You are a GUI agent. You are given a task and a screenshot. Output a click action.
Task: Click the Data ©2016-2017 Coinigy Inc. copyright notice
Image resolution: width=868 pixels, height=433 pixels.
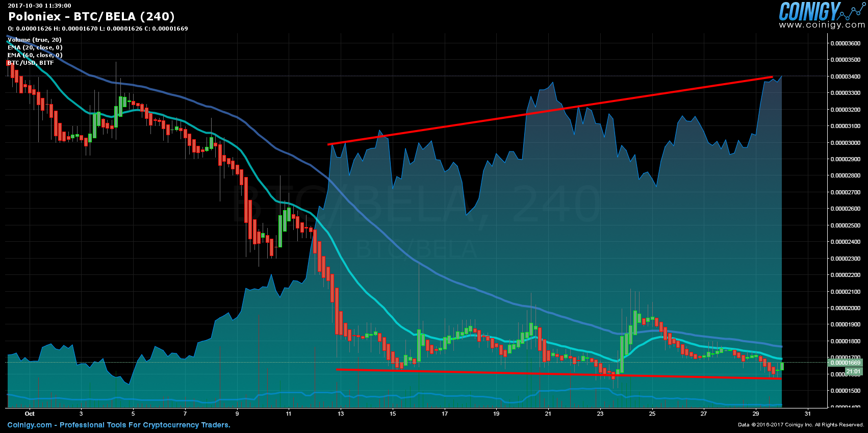point(801,425)
